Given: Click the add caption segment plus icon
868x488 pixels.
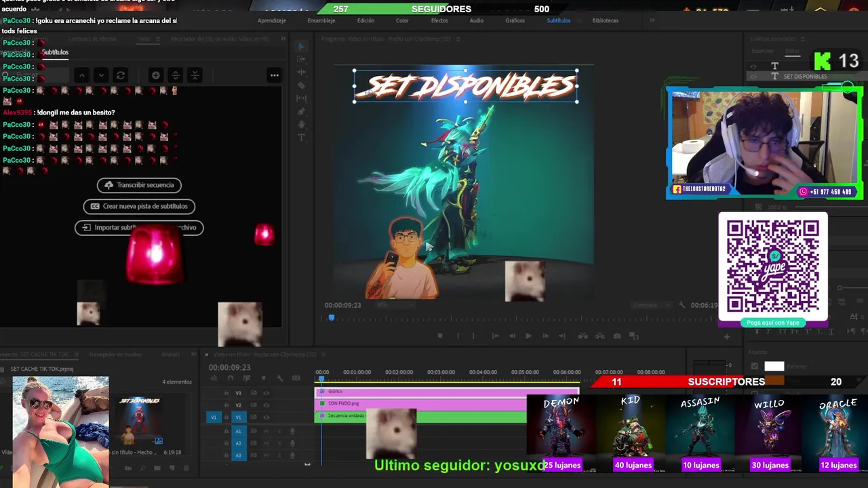Looking at the screenshot, I should (155, 75).
